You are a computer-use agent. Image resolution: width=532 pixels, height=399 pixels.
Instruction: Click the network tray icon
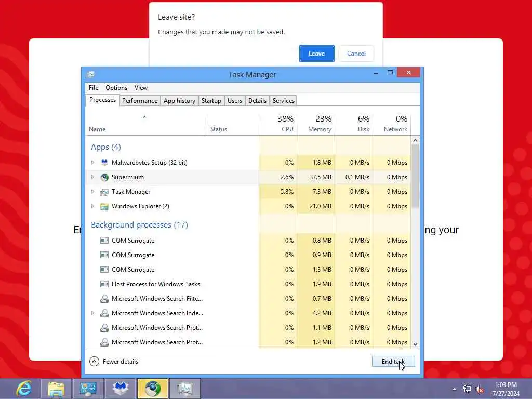(x=467, y=389)
